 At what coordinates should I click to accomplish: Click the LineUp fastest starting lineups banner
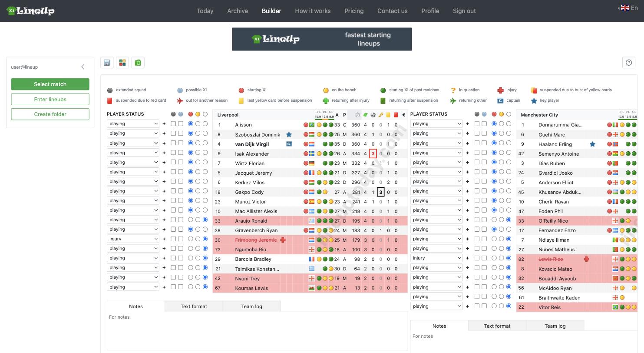[x=322, y=39]
